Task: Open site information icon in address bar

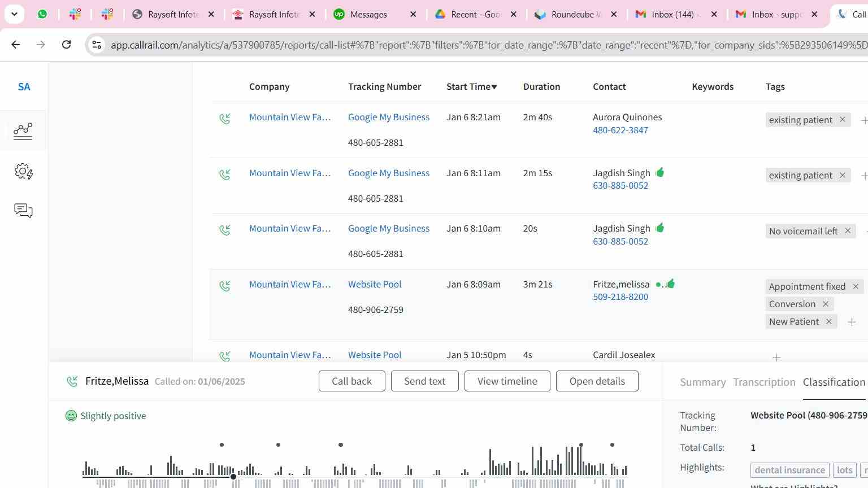Action: pos(97,45)
